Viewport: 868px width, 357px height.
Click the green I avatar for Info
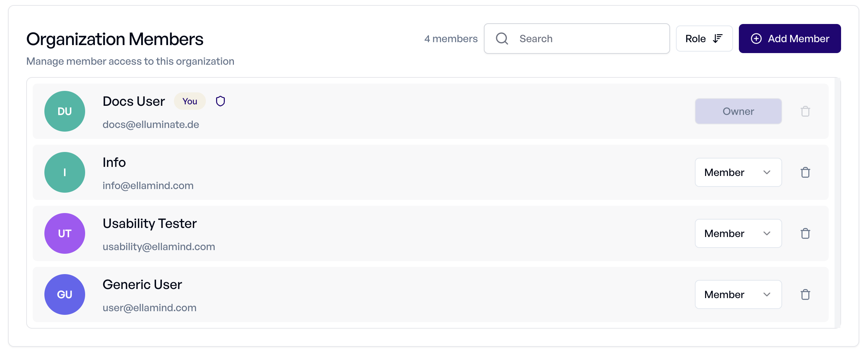point(65,172)
